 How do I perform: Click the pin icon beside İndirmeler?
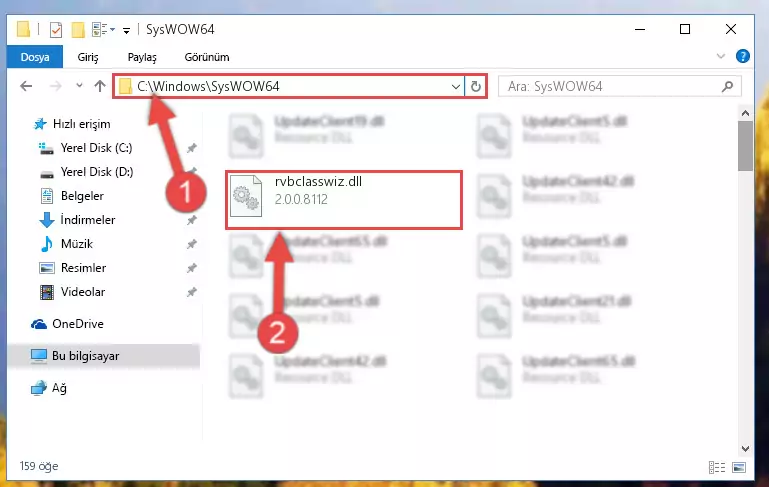point(192,220)
